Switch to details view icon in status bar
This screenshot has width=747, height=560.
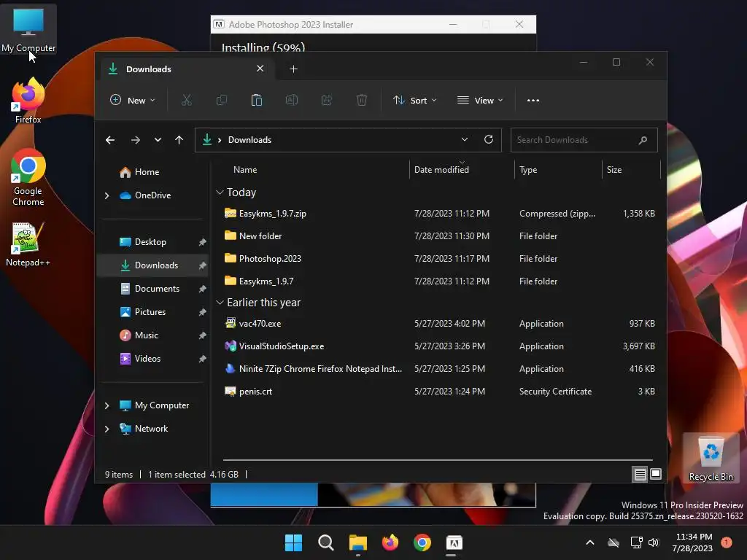pos(640,474)
